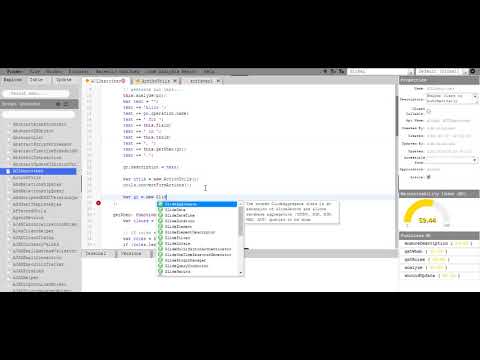This screenshot has width=480, height=360.
Task: Click the list icon in script panel header
Action: 66,104
